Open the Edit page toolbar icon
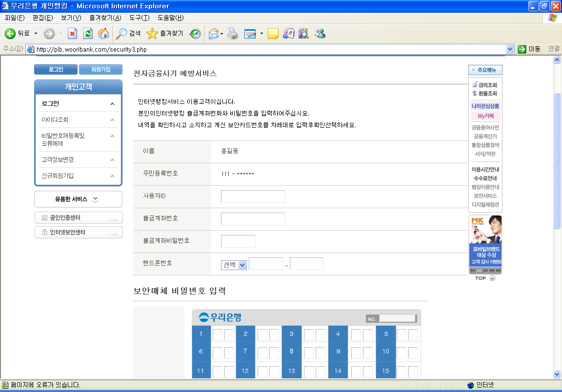The height and width of the screenshot is (392, 562). point(250,34)
